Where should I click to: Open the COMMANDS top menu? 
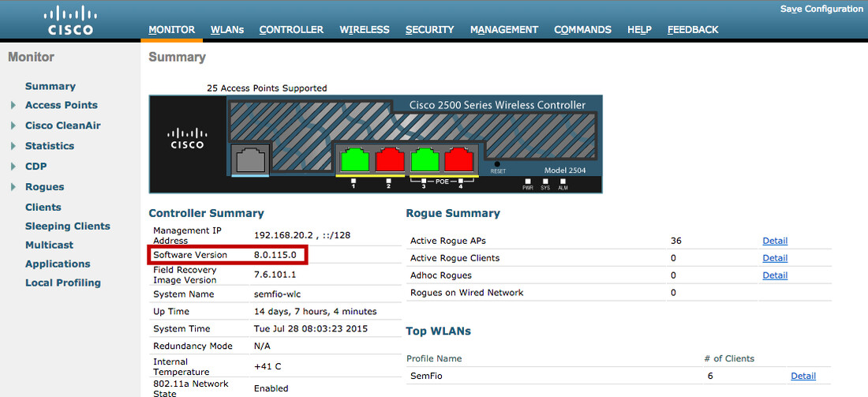[583, 30]
